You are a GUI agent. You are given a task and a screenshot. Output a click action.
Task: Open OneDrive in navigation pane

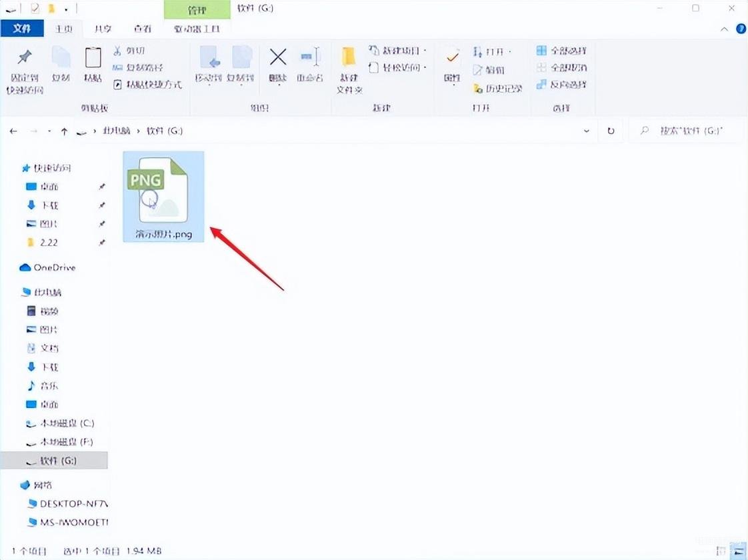pos(48,267)
